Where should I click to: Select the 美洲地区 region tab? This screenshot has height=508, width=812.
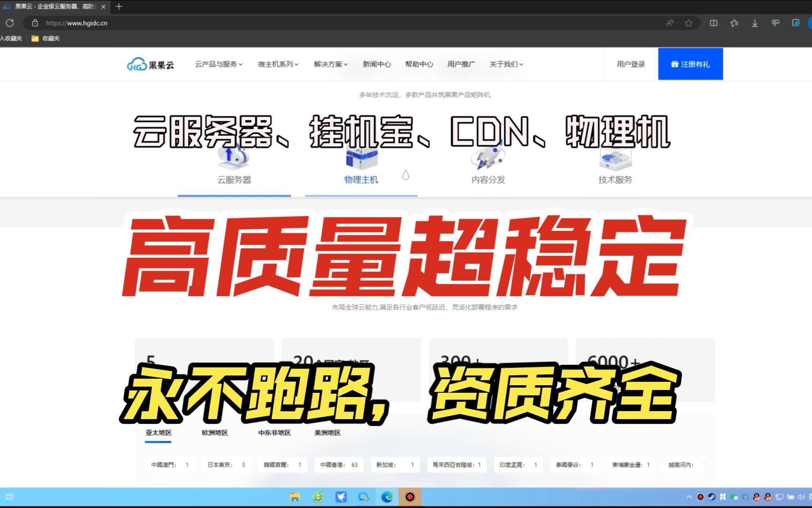click(x=328, y=433)
